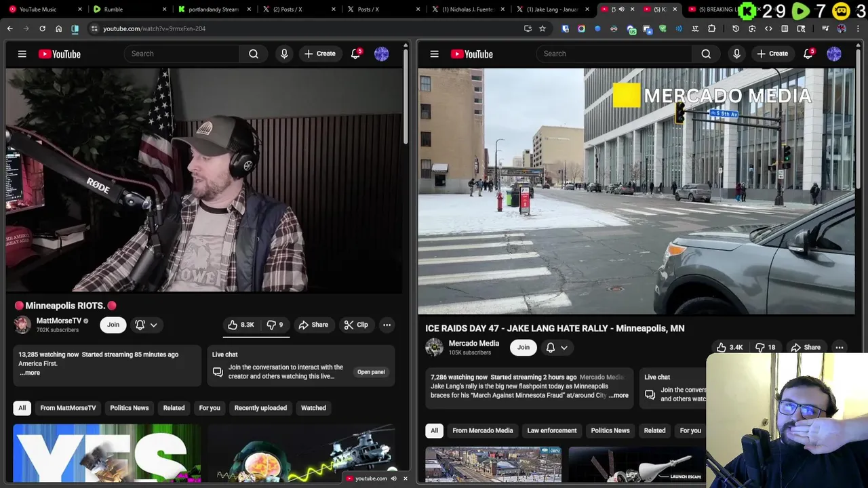
Task: Click the left window search magnifier button
Action: click(254, 54)
